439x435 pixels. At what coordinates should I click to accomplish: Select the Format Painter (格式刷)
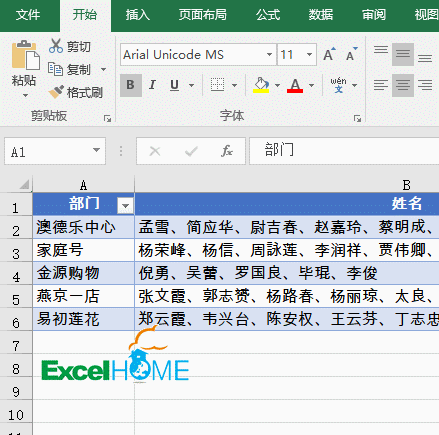(75, 92)
